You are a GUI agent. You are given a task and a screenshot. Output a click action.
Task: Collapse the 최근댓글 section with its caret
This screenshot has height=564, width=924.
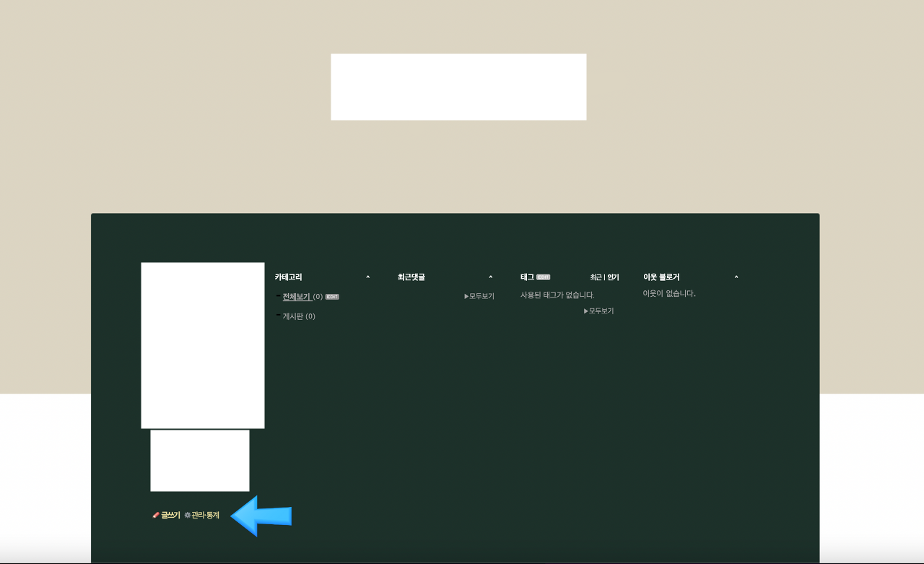point(490,277)
